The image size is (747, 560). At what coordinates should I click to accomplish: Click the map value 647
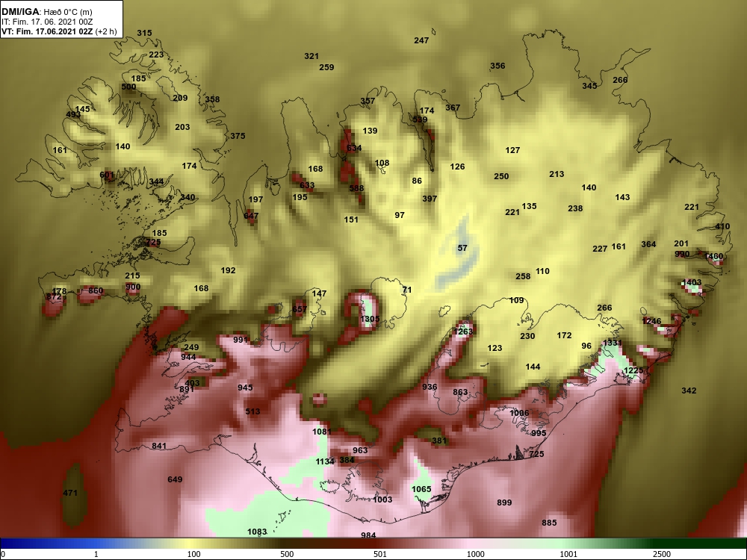tap(251, 216)
